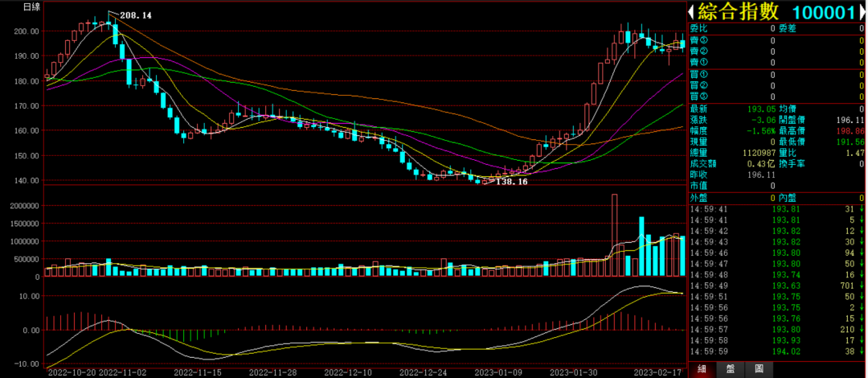The image size is (868, 378).
Task: Select the 14:59:49 trade row with 701 volume
Action: (x=776, y=285)
